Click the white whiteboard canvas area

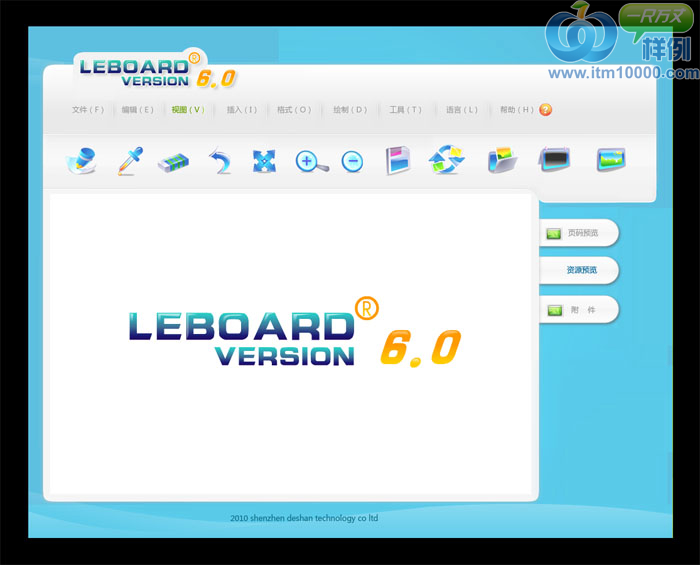291,344
